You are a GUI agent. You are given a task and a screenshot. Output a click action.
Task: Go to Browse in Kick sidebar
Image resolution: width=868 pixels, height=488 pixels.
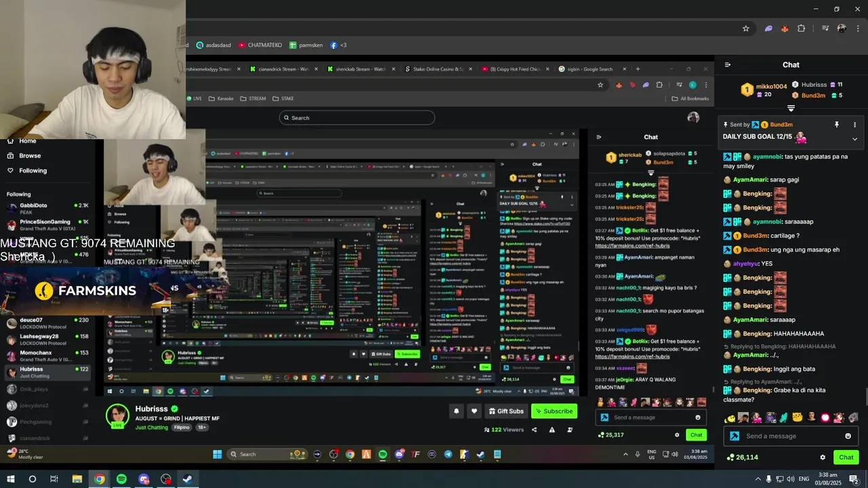point(24,155)
